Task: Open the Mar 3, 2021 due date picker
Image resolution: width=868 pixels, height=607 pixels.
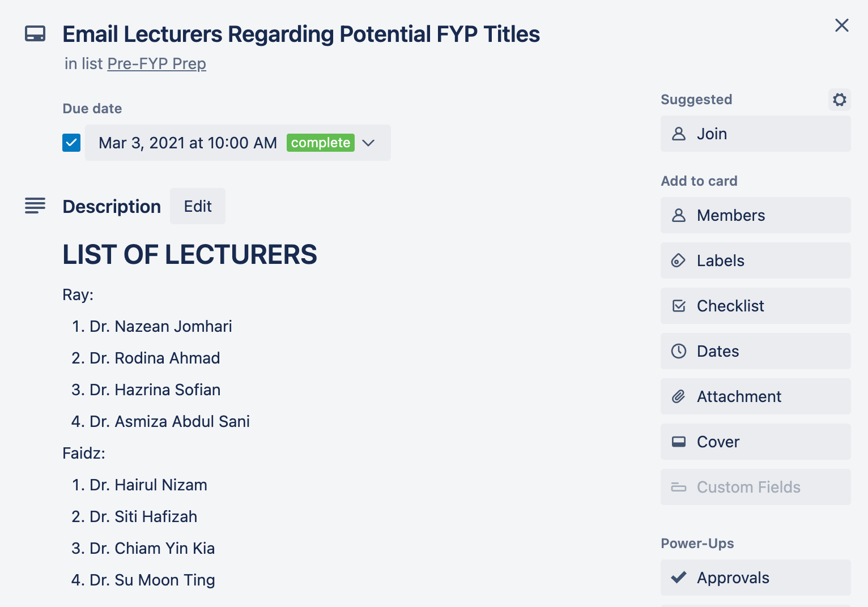Action: pos(188,143)
